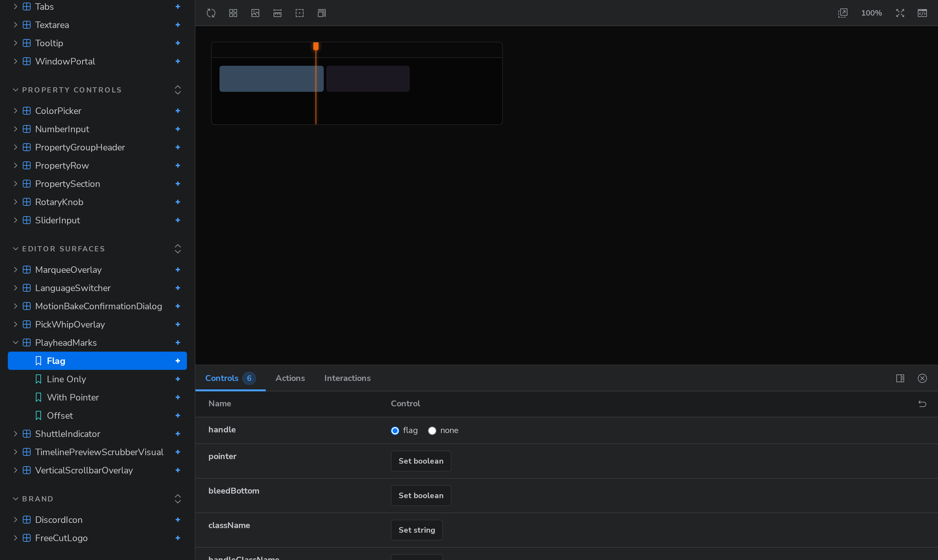Switch to the Actions tab
Image resolution: width=938 pixels, height=560 pixels.
pos(290,378)
